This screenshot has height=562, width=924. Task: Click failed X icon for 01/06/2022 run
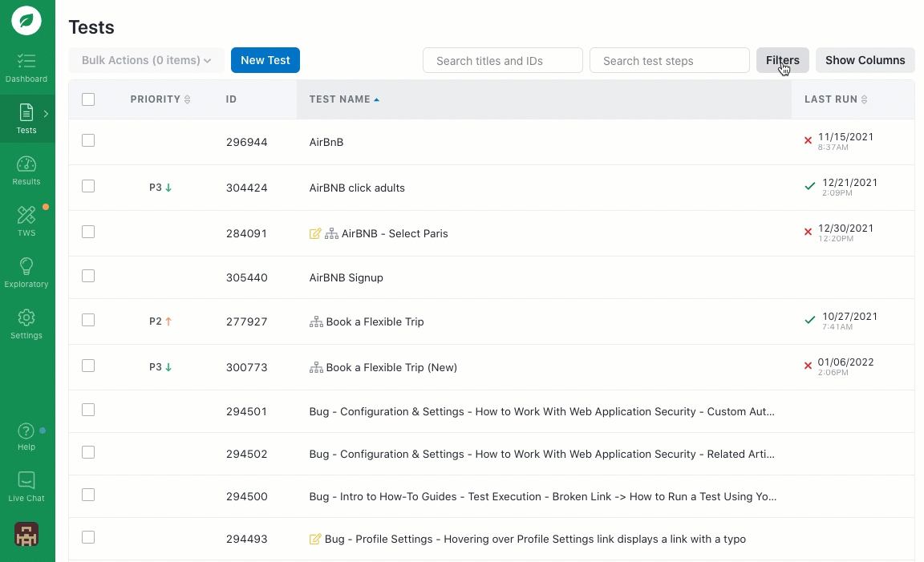tap(808, 366)
